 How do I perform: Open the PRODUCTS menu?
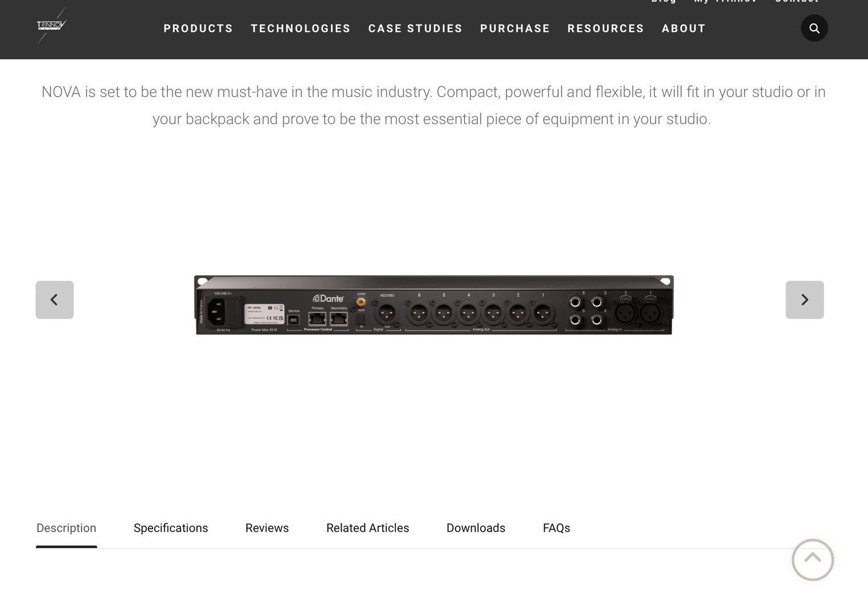coord(198,28)
